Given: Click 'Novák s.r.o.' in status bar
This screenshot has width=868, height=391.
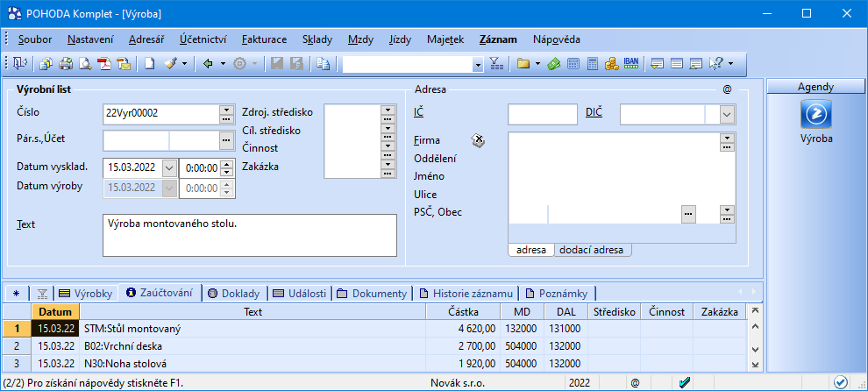Looking at the screenshot, I should (456, 382).
